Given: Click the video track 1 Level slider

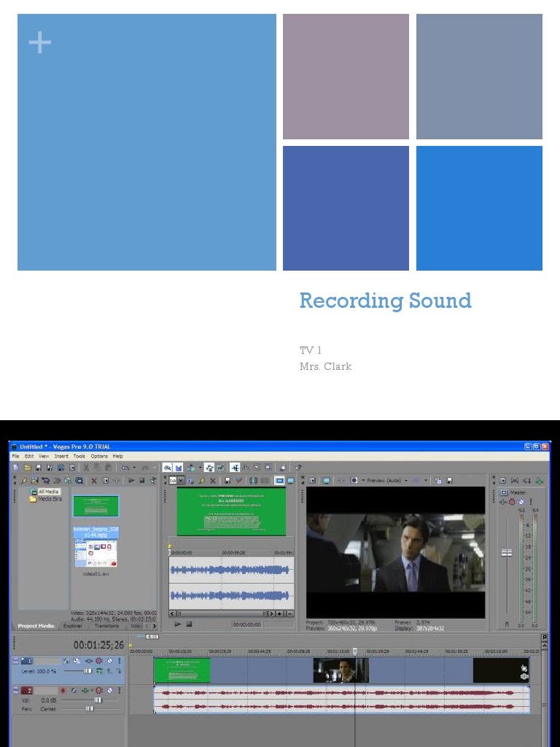Looking at the screenshot, I should (x=87, y=671).
